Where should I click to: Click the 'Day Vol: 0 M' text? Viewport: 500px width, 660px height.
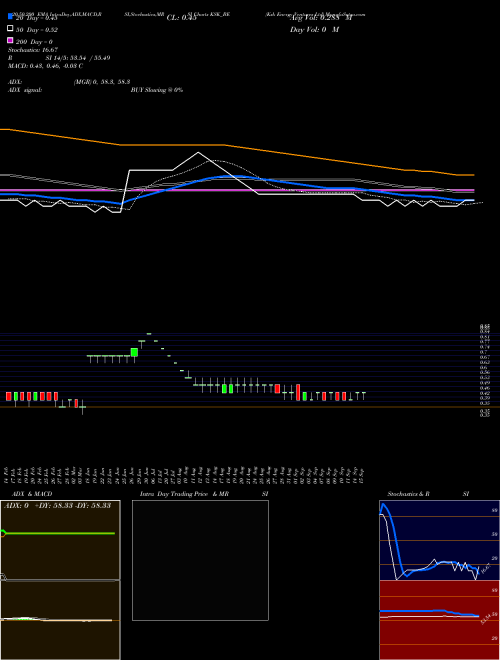314,30
